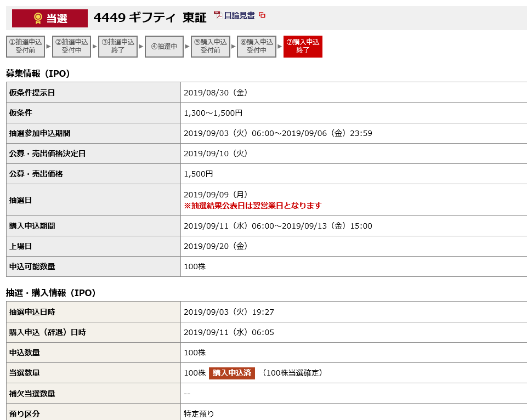
Task: Select step ⑥購入申込受付中
Action: tap(257, 46)
